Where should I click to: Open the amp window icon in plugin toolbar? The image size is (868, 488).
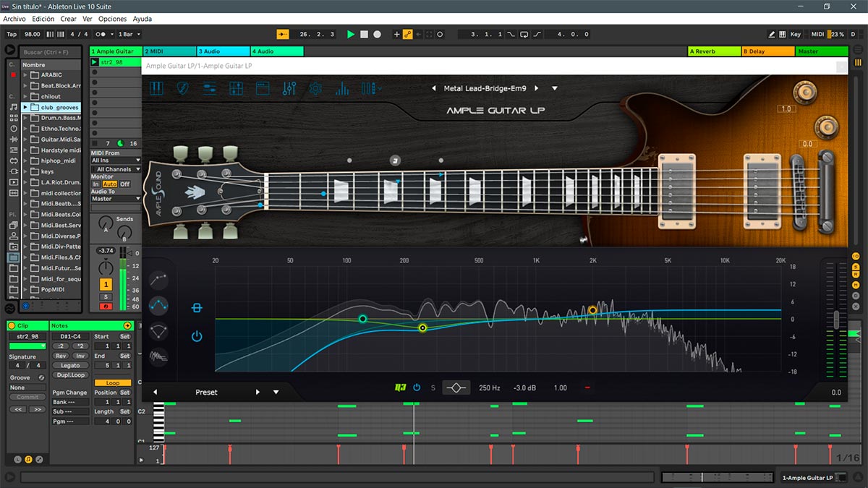263,88
